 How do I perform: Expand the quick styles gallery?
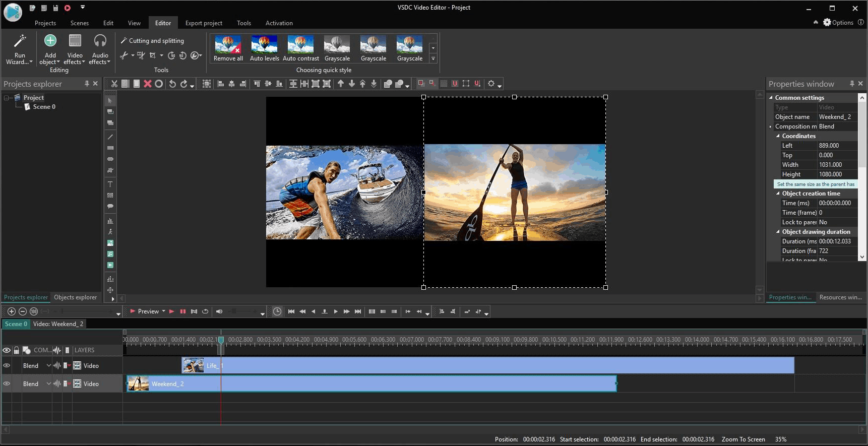click(433, 58)
